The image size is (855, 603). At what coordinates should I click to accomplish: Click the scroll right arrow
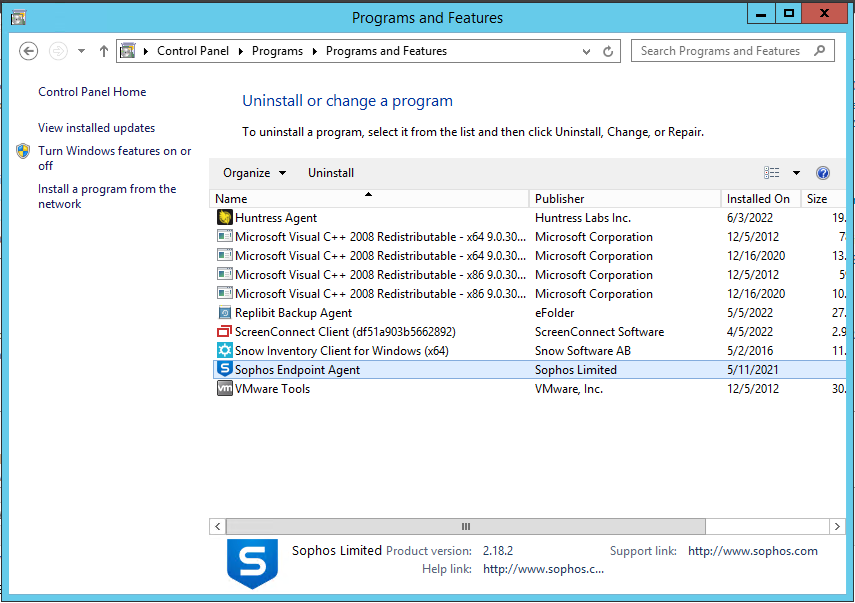point(837,526)
